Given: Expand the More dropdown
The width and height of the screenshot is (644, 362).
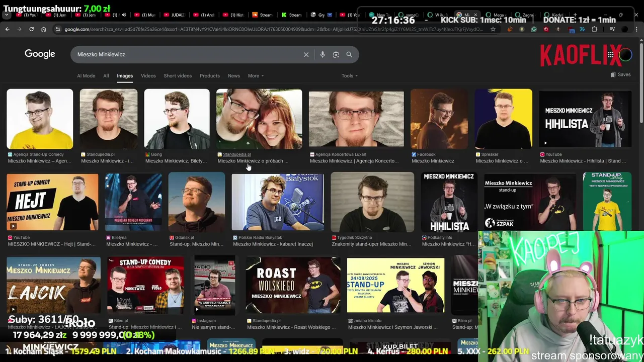Looking at the screenshot, I should coord(256,76).
